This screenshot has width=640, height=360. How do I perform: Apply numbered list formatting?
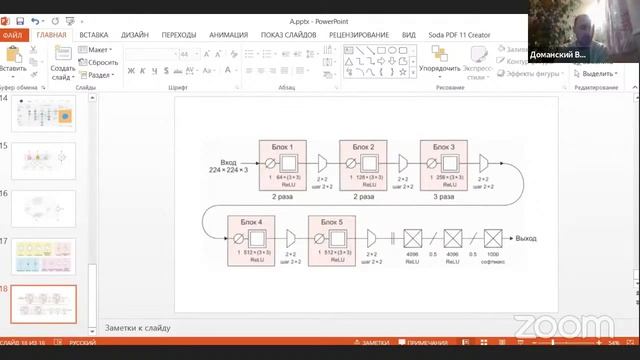267,54
